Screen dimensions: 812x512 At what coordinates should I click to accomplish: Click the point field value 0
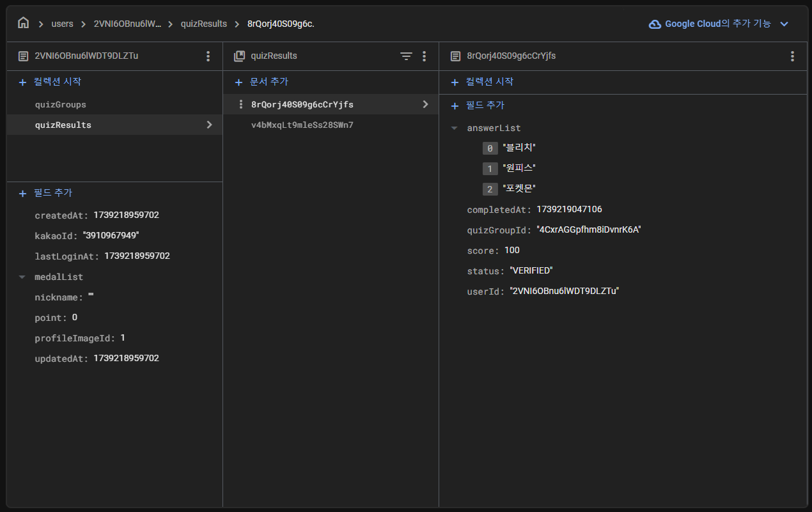[x=75, y=318]
